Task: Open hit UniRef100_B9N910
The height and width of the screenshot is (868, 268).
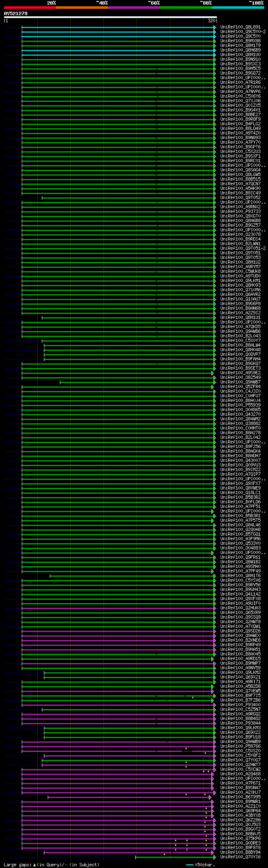Action: pos(240,60)
